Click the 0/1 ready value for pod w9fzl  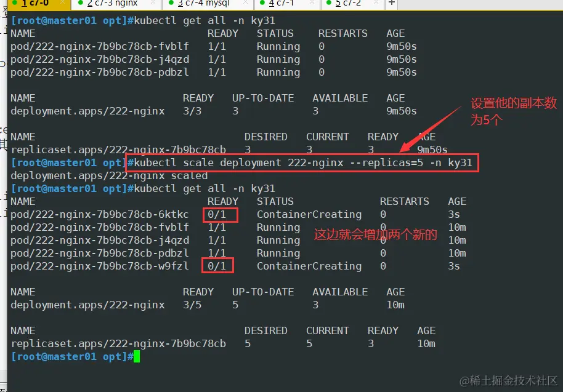(217, 266)
